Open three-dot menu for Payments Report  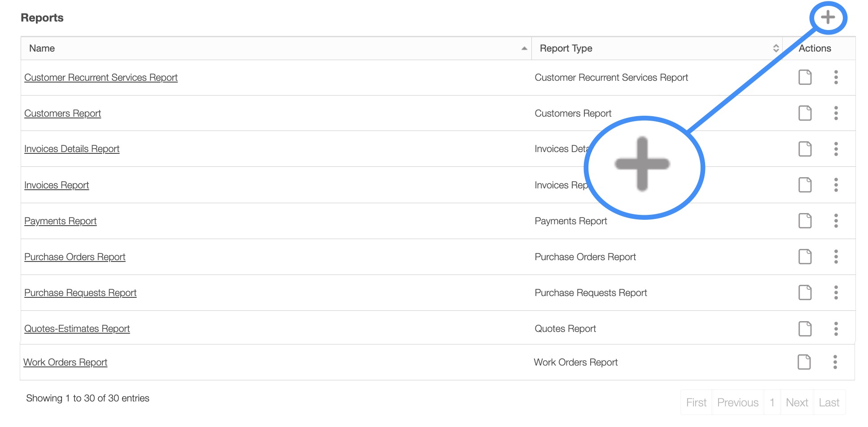(836, 221)
